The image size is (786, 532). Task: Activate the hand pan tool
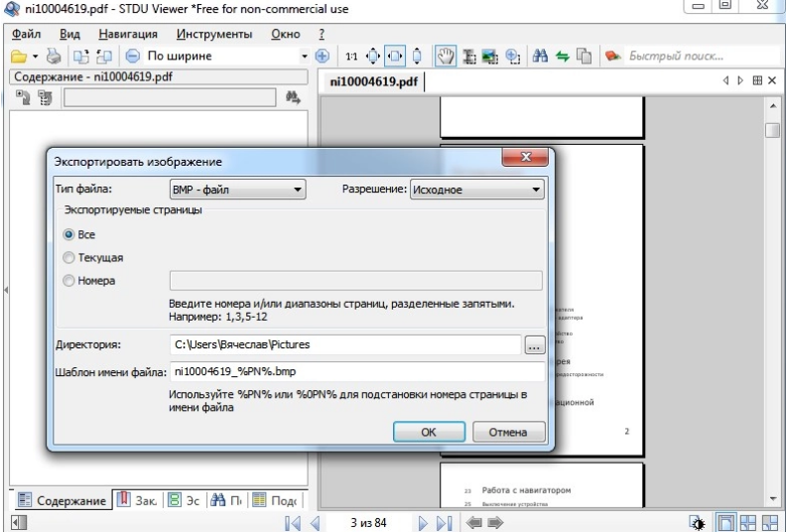tap(446, 56)
